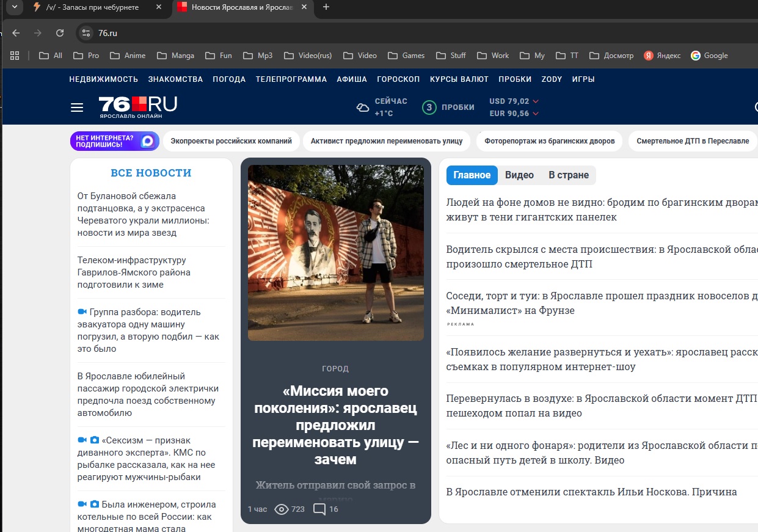Open the Work bookmarks folder
The width and height of the screenshot is (758, 532).
492,56
